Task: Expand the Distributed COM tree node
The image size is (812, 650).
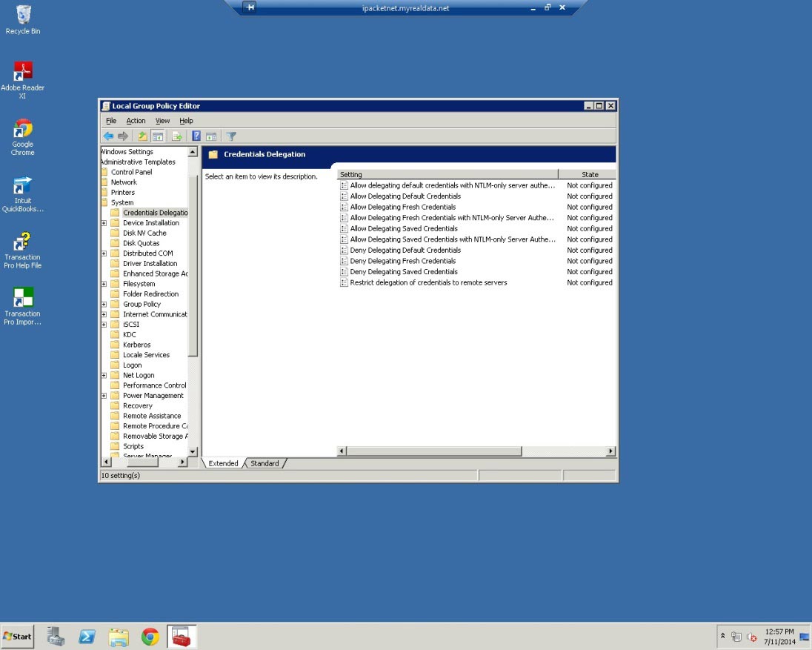Action: click(x=104, y=253)
